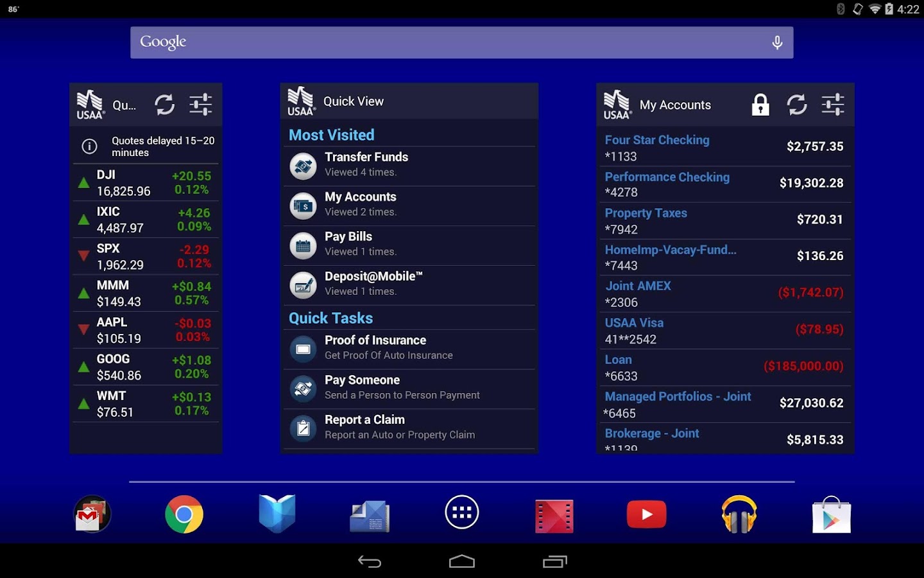The width and height of the screenshot is (924, 578).
Task: Open the Property Taxes account
Action: [x=725, y=220]
